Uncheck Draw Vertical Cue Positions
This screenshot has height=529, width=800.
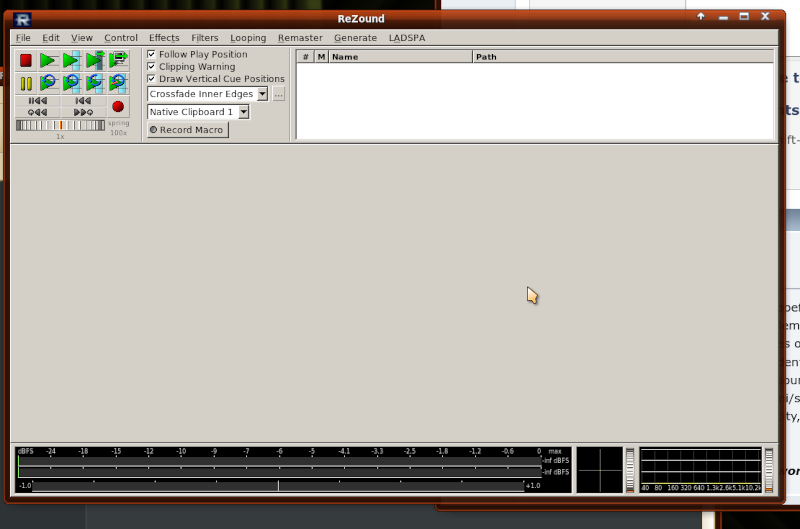152,79
